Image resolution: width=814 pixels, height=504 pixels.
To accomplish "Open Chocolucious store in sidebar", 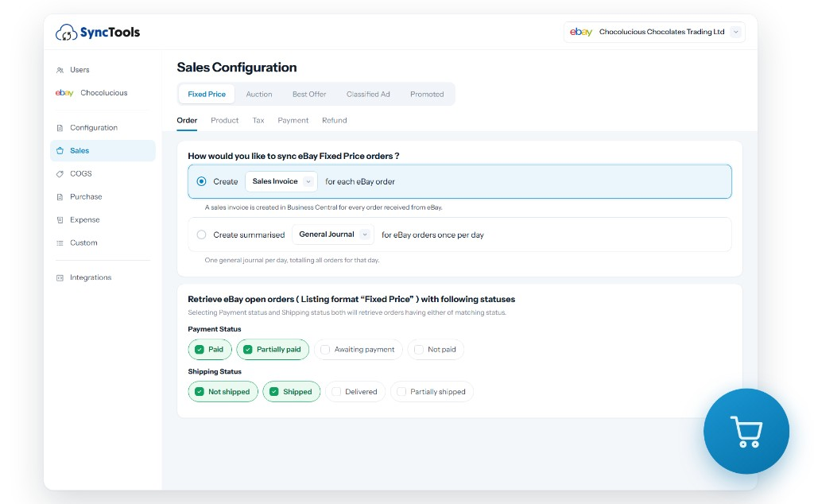I will point(103,93).
